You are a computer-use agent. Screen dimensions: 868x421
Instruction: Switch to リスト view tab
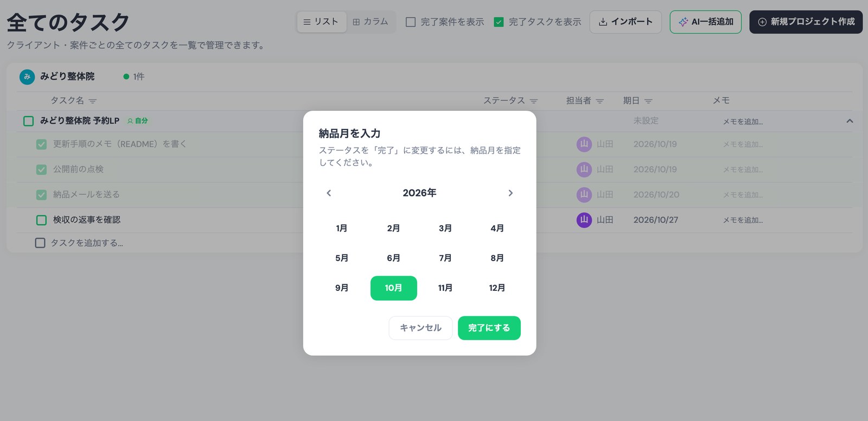322,22
